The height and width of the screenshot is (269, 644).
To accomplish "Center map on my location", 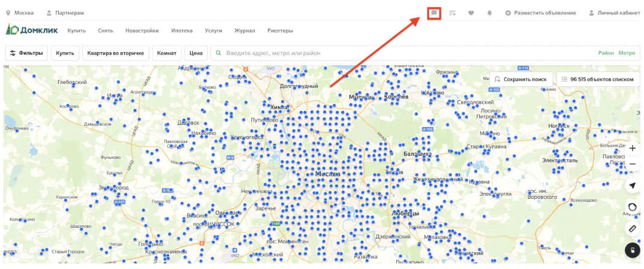I will coord(632,186).
